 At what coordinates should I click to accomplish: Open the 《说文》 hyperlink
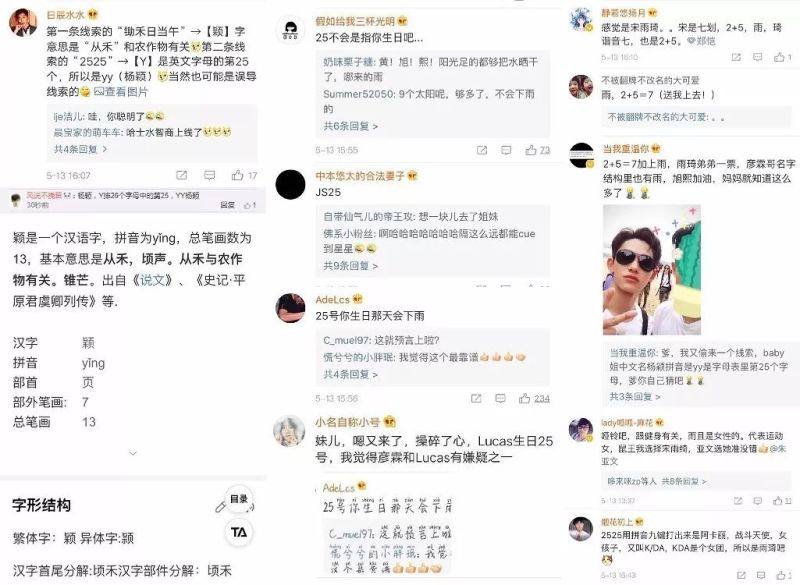coord(153,280)
